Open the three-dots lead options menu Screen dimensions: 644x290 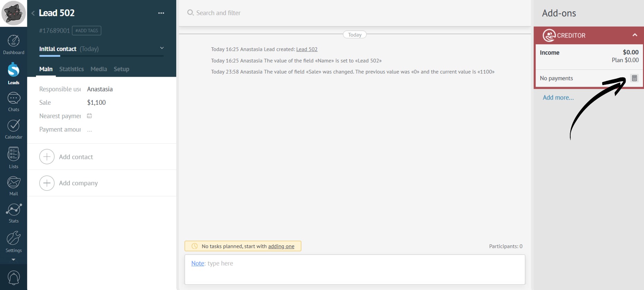pyautogui.click(x=161, y=13)
